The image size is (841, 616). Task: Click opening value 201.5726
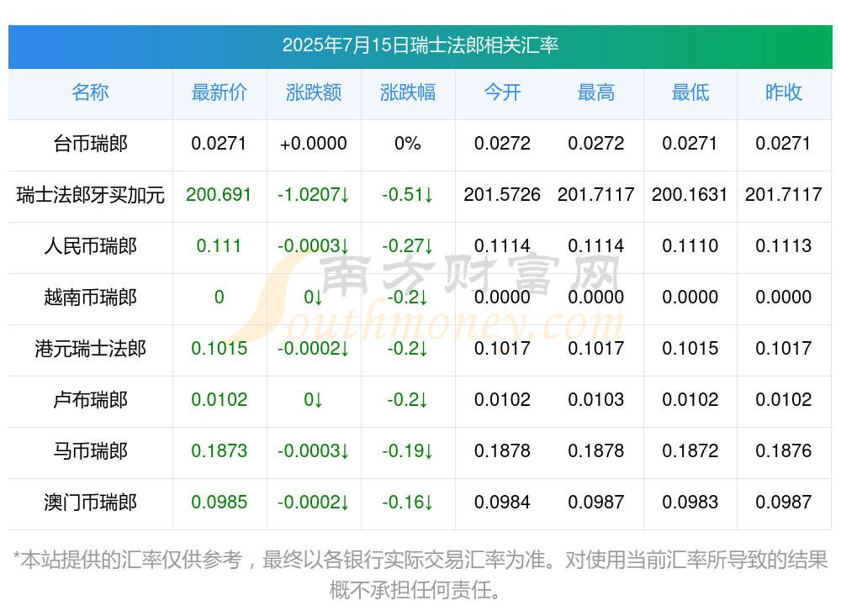coord(502,195)
